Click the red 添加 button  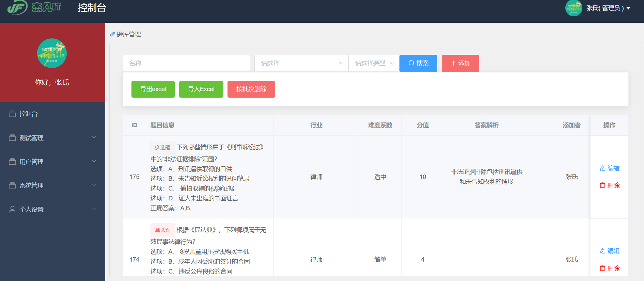click(460, 63)
